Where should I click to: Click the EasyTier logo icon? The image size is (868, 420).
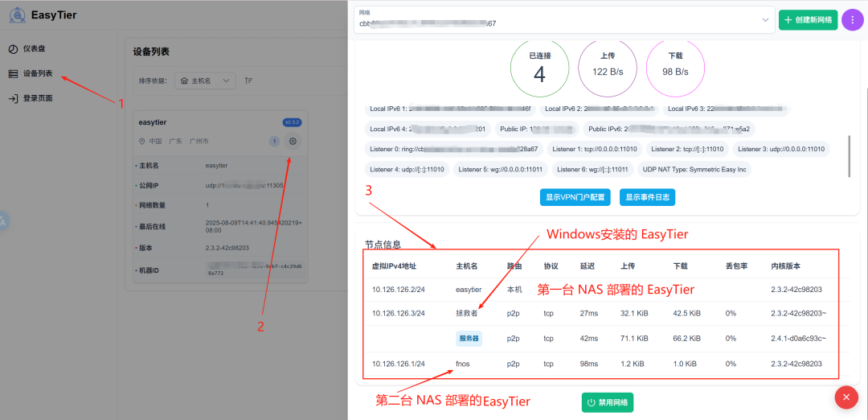17,15
